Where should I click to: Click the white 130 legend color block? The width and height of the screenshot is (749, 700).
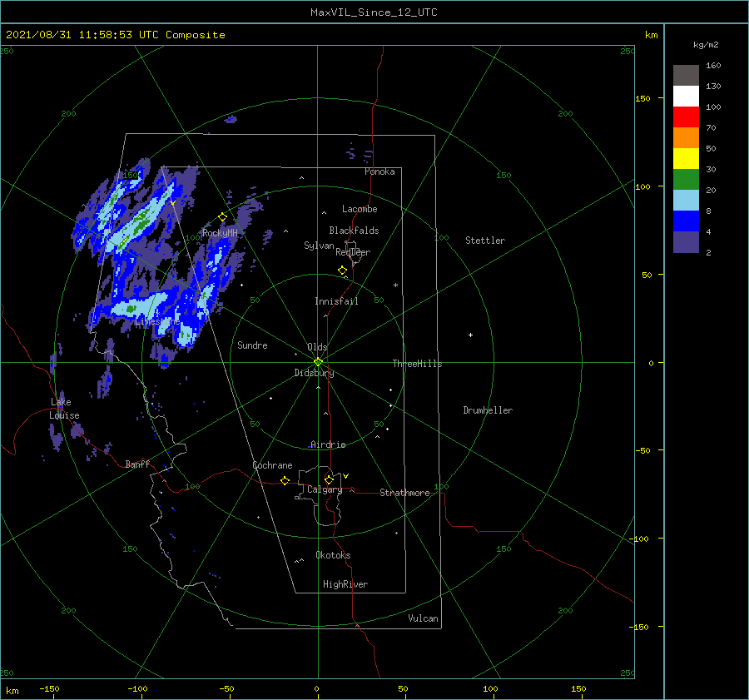pyautogui.click(x=686, y=96)
